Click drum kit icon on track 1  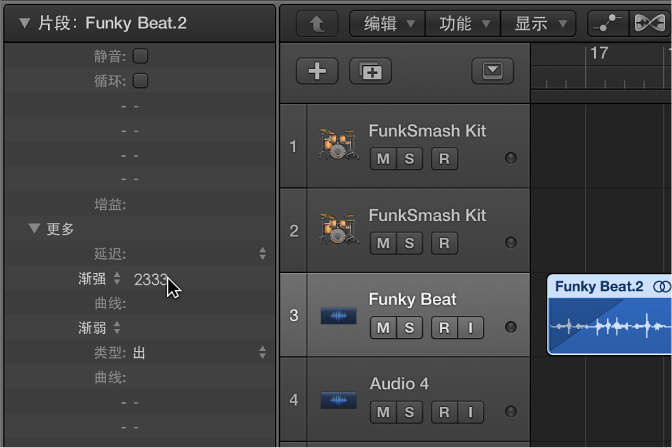(338, 146)
